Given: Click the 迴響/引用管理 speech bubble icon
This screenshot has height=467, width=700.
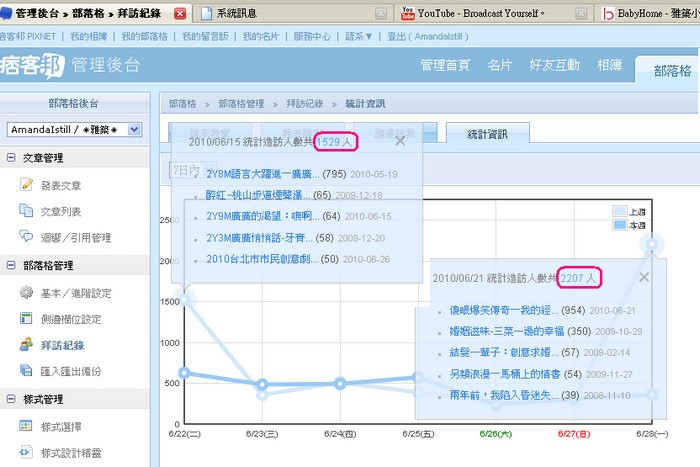Looking at the screenshot, I should pyautogui.click(x=26, y=236).
